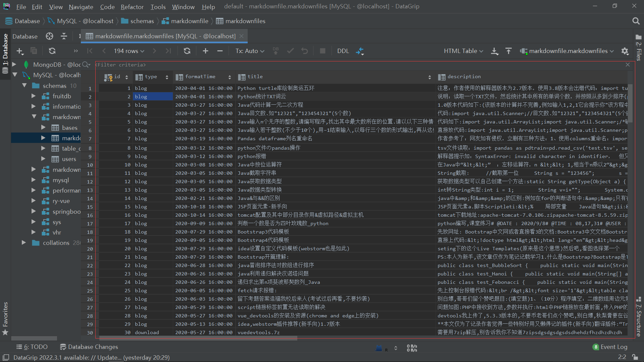Screen dimensions: 644x362
Task: Open the Tx: Auto transaction mode dropdown
Action: click(250, 51)
